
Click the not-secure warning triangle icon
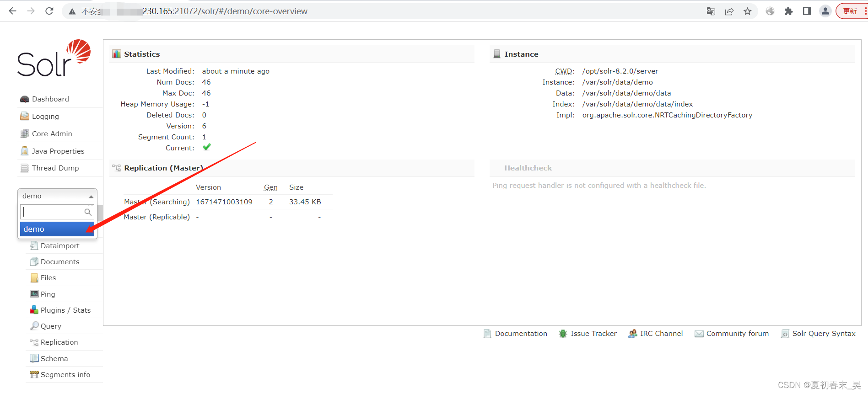pyautogui.click(x=72, y=11)
